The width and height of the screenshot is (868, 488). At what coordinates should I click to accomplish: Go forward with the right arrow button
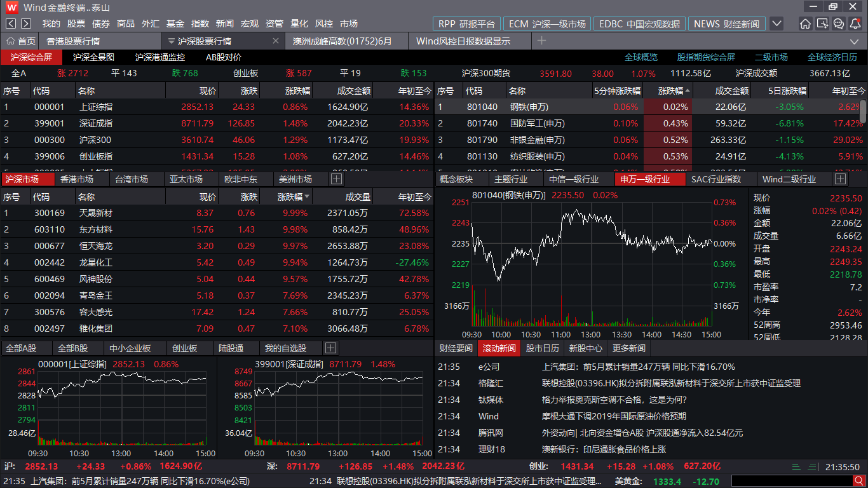[26, 24]
